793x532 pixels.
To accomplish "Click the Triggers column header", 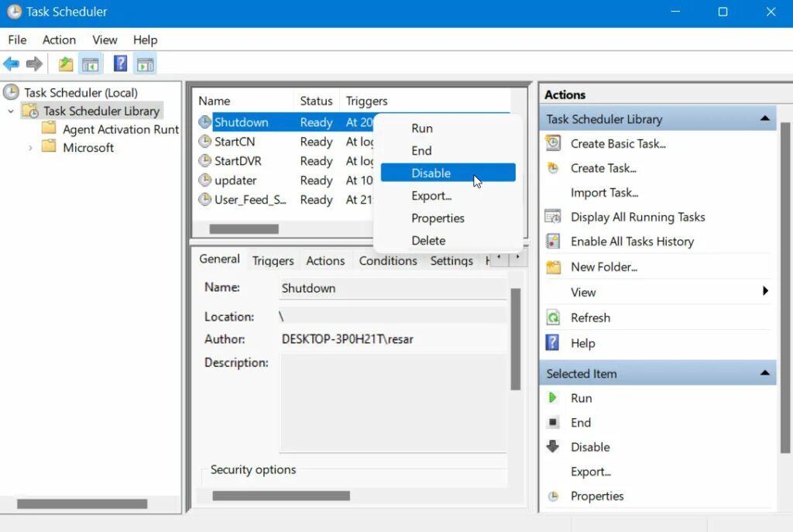I will pyautogui.click(x=425, y=101).
